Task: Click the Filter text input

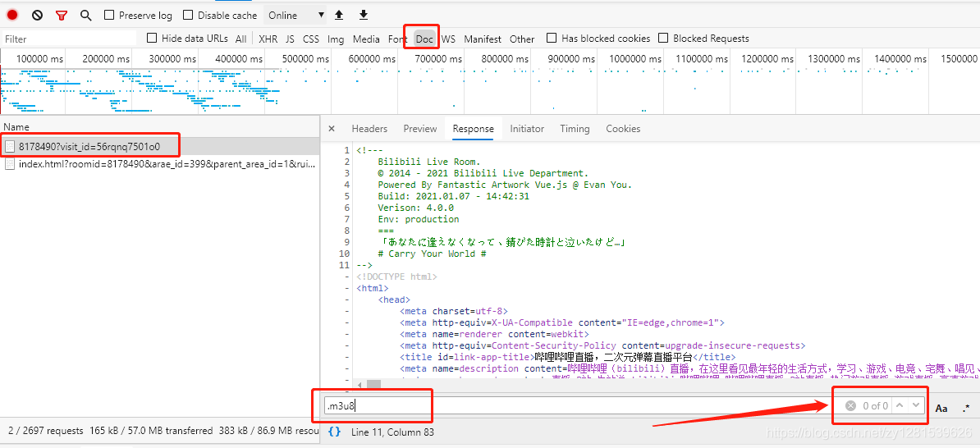Action: 69,39
